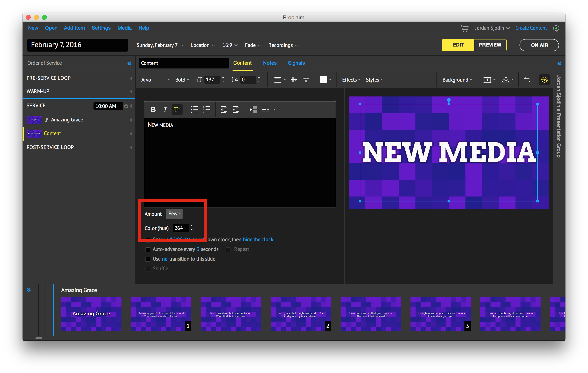This screenshot has width=588, height=373.
Task: Check Use no transition to this slide
Action: tap(148, 259)
